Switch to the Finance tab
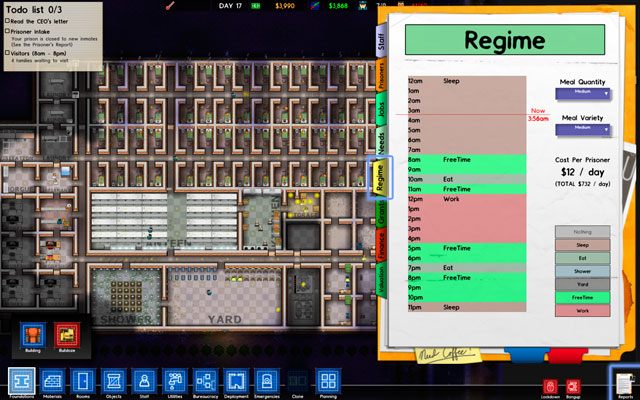 click(x=381, y=245)
